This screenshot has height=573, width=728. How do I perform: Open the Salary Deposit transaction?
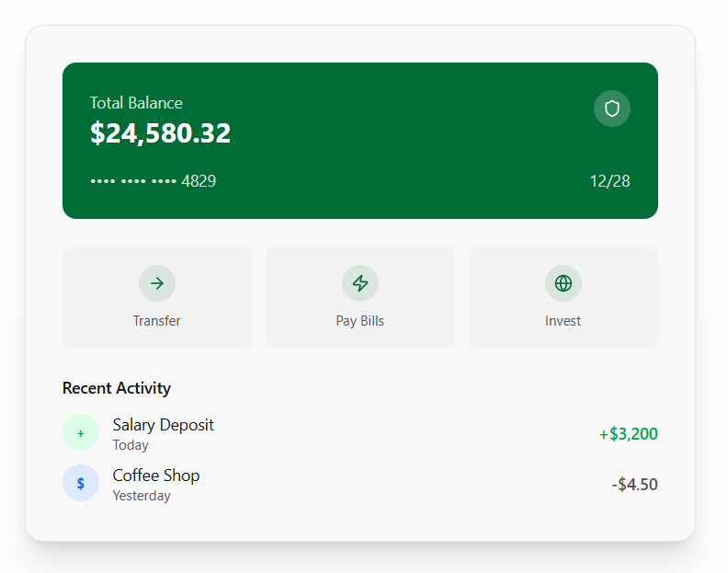pyautogui.click(x=163, y=425)
